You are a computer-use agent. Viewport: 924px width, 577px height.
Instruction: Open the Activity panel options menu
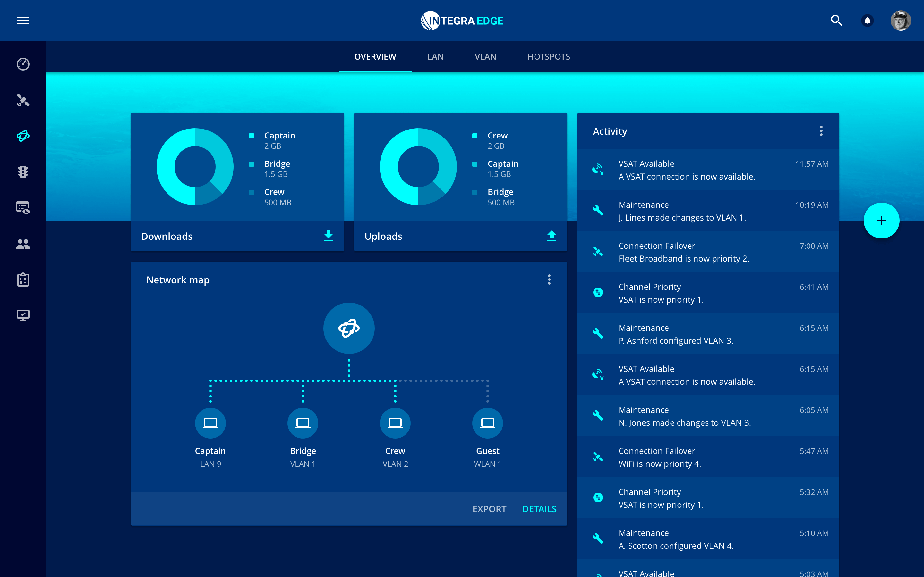click(x=821, y=131)
